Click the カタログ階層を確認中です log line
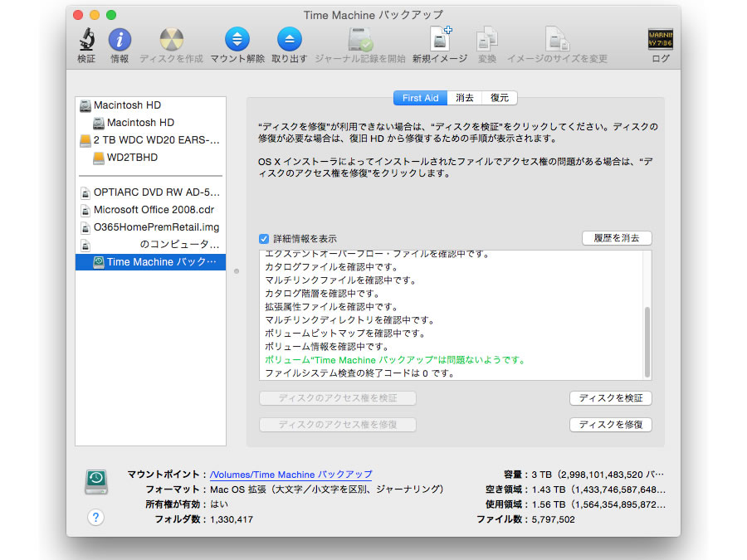Screen dimensions: 747x560 323,294
